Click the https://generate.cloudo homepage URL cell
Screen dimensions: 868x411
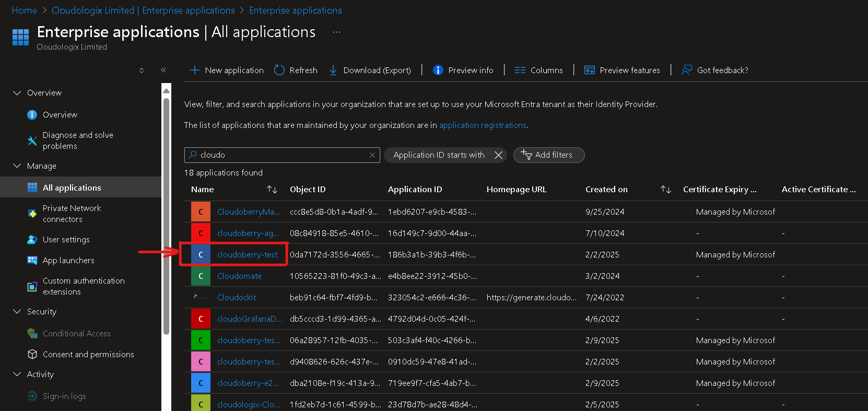pyautogui.click(x=532, y=298)
